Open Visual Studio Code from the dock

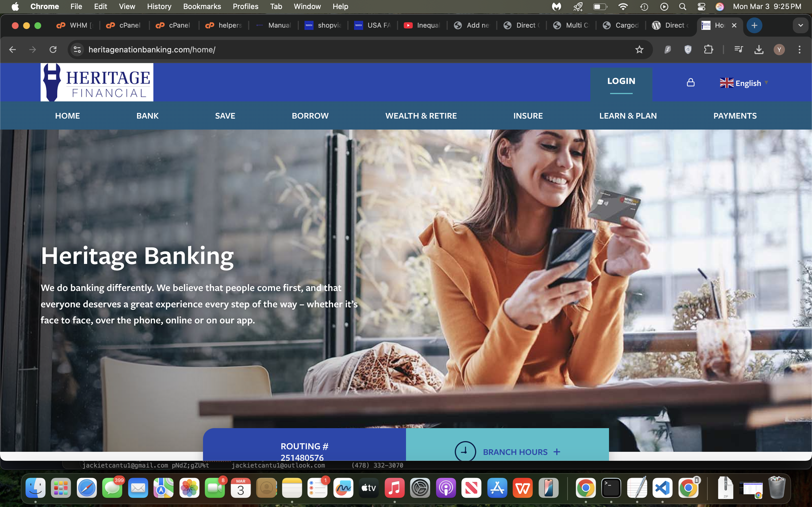[662, 488]
